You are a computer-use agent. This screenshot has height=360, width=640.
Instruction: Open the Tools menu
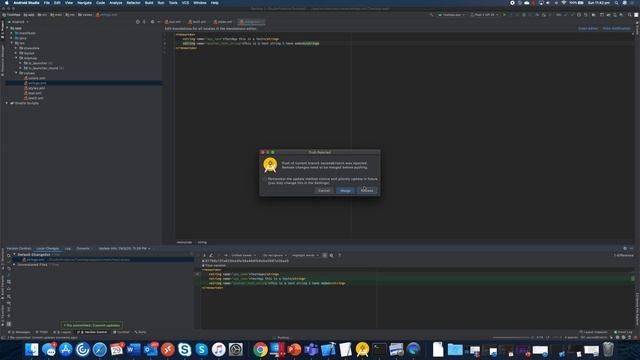[x=173, y=3]
